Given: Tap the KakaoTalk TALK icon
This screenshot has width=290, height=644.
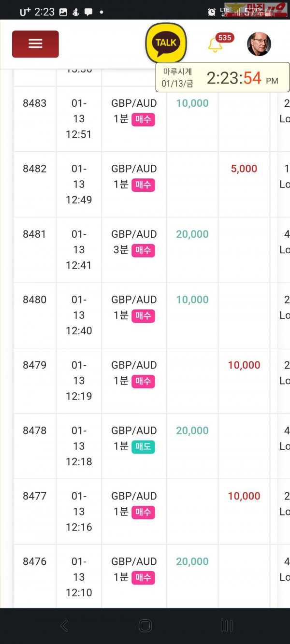Looking at the screenshot, I should click(166, 43).
